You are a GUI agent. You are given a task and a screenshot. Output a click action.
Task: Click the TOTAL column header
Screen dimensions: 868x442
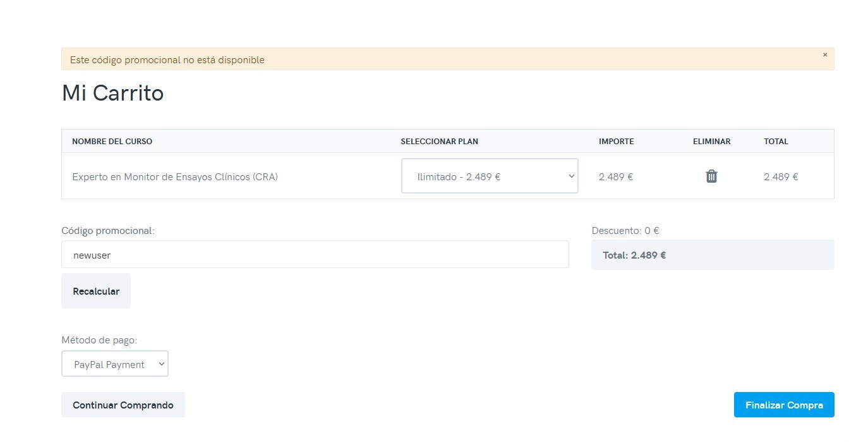click(x=776, y=141)
